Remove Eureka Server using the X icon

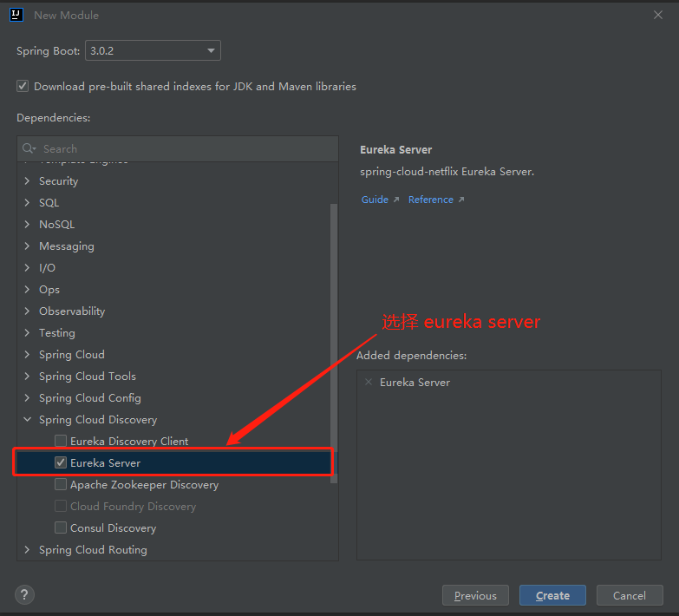click(369, 382)
